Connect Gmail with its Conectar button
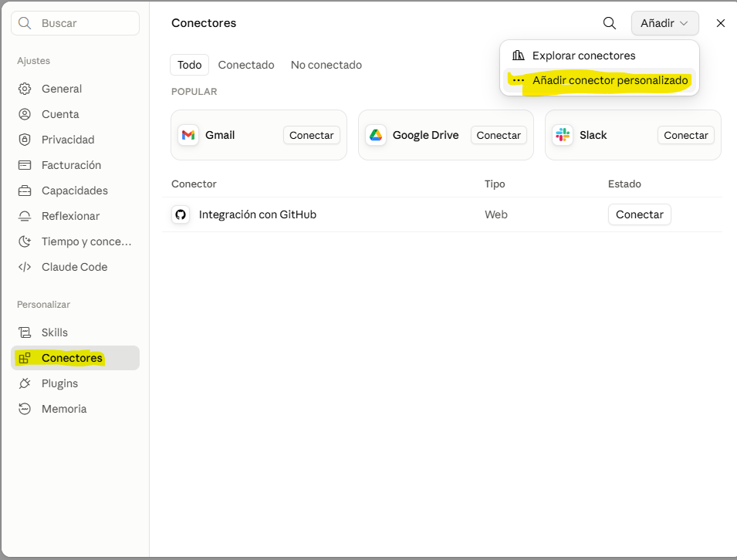 [311, 135]
